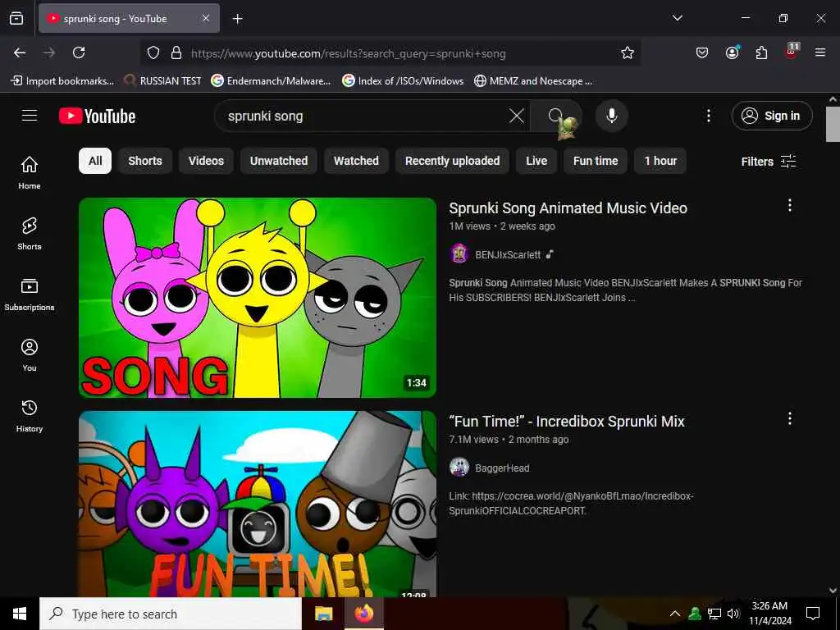Screen dimensions: 840x630
Task: Click the taskbar Type here to search box
Action: tap(171, 614)
